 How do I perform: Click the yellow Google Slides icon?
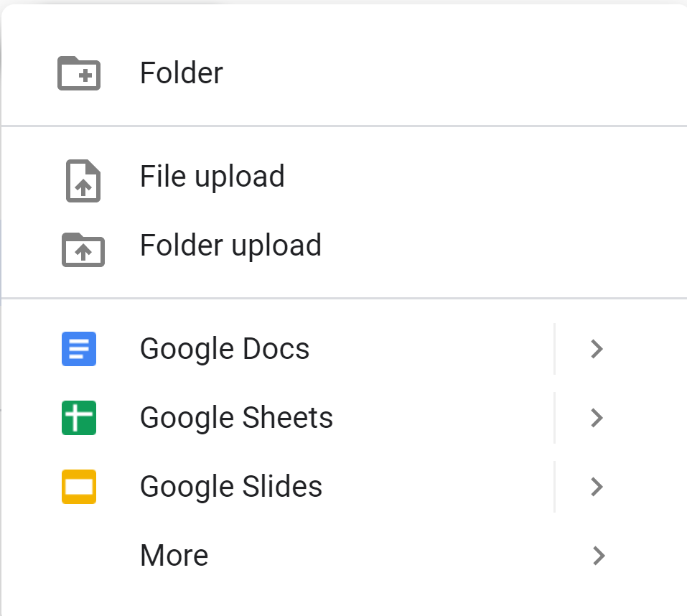point(79,487)
